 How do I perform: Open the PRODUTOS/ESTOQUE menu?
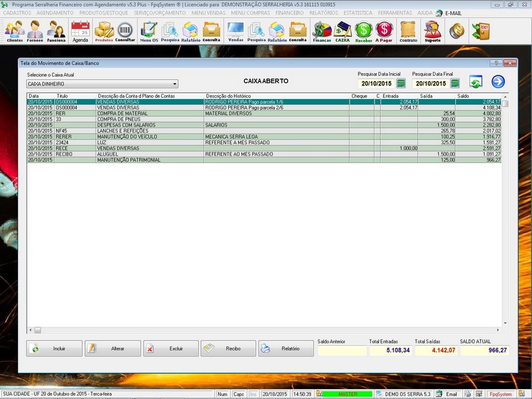coord(104,13)
